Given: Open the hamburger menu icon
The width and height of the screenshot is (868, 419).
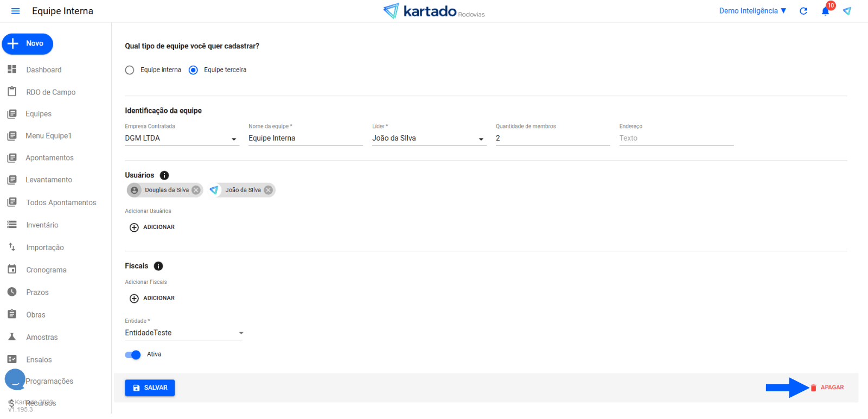Looking at the screenshot, I should (x=15, y=11).
